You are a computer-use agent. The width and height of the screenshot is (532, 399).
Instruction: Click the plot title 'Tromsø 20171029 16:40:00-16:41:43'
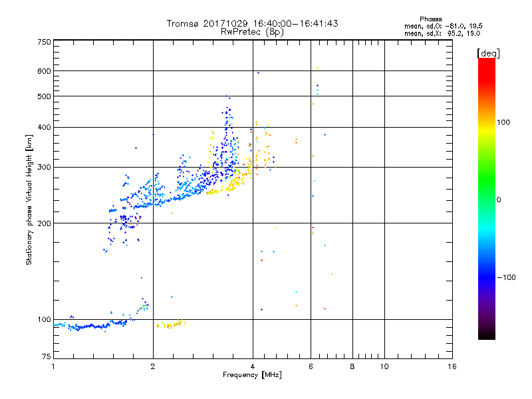pyautogui.click(x=252, y=23)
